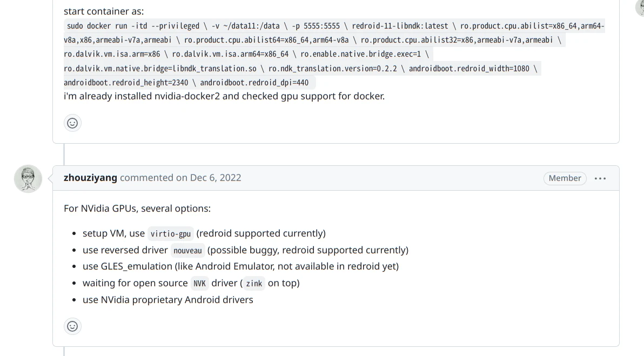Click the partially visible avatar at top right

pyautogui.click(x=640, y=8)
